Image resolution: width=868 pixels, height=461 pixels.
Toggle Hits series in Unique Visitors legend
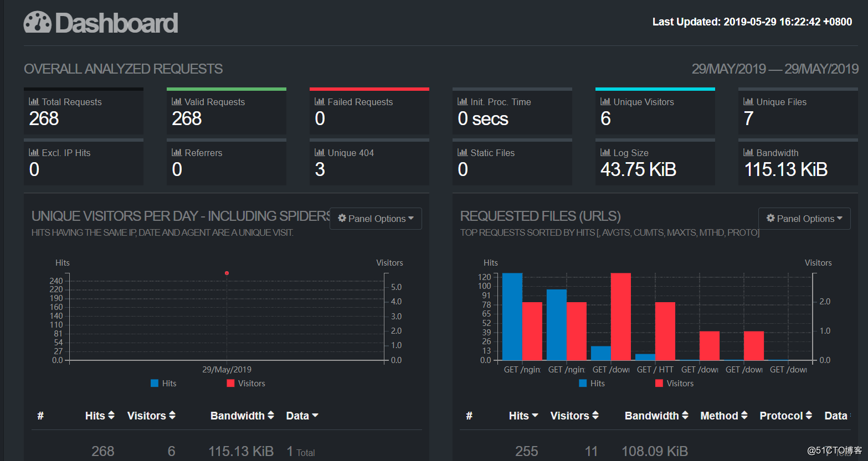tap(163, 384)
